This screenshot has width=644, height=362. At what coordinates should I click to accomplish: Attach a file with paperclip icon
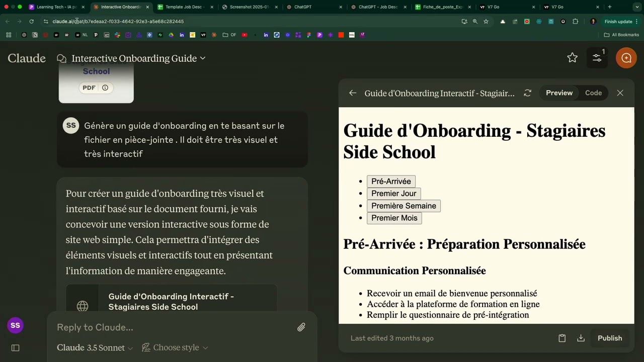click(x=301, y=327)
